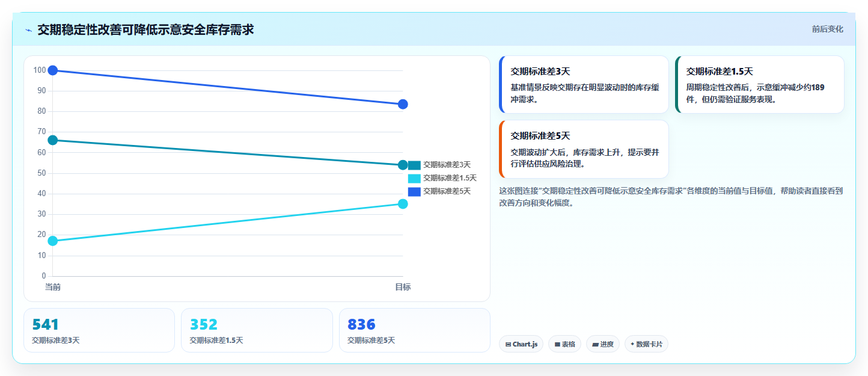Viewport: 868px width, 376px height.
Task: Click the icon inside the 表格 chip
Action: point(557,345)
